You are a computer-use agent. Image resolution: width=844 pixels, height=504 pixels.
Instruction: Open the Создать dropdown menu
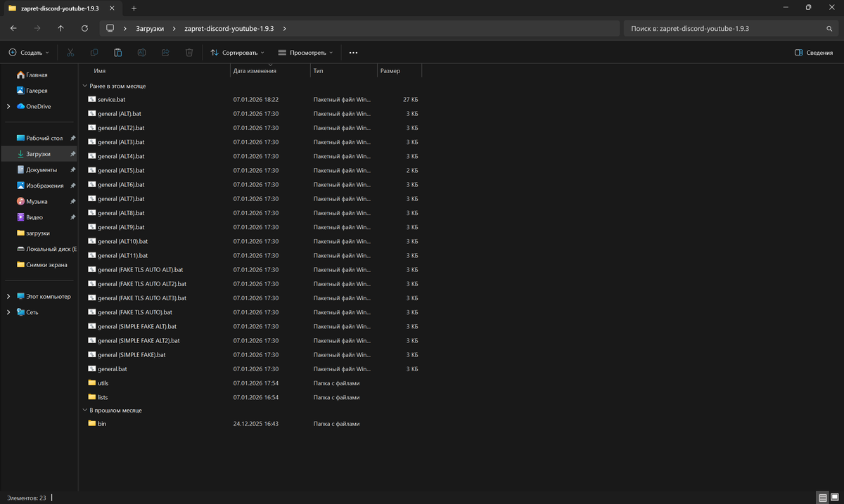[29, 53]
